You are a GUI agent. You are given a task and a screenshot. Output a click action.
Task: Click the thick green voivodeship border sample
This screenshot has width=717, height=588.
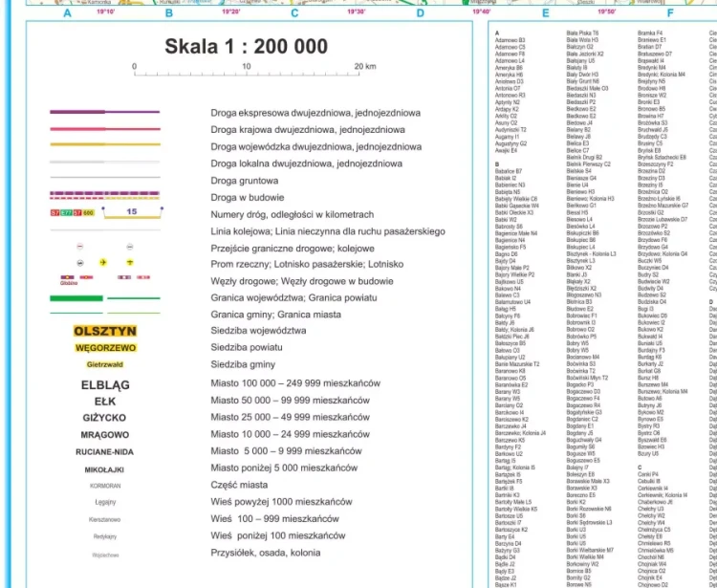point(76,297)
